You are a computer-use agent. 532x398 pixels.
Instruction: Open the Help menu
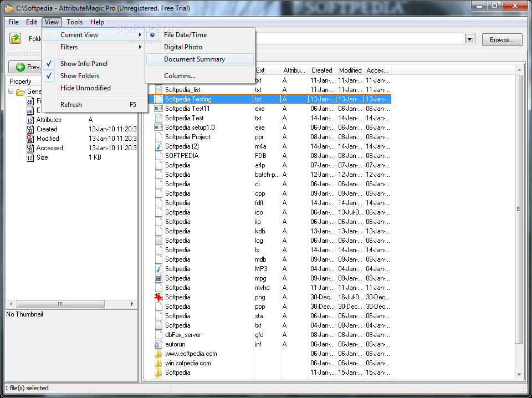pos(97,22)
